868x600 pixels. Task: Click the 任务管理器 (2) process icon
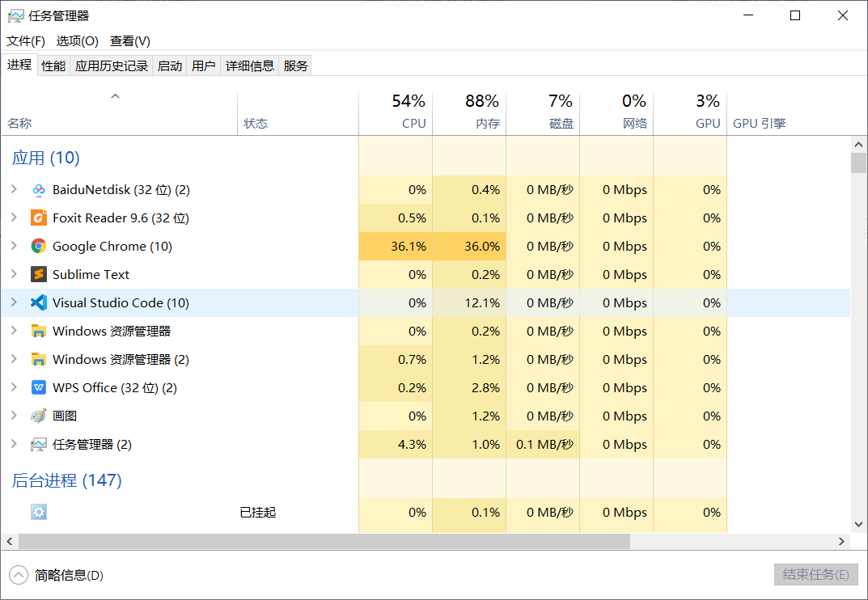click(38, 445)
